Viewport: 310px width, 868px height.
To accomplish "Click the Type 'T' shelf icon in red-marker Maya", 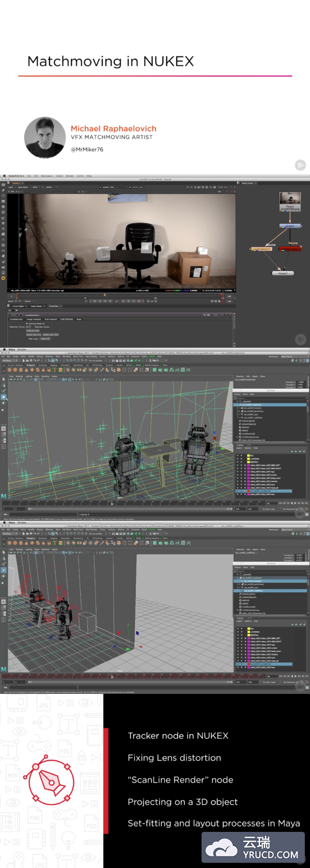I will click(55, 543).
